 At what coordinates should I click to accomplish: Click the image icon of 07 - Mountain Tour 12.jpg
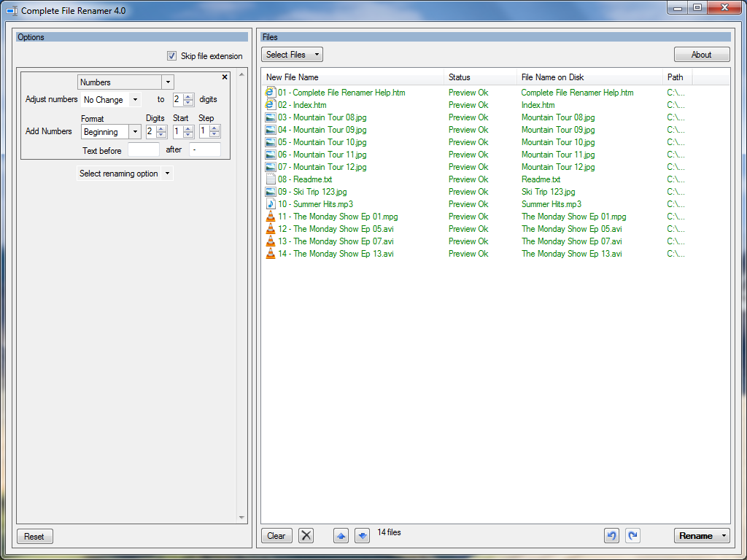[x=270, y=167]
